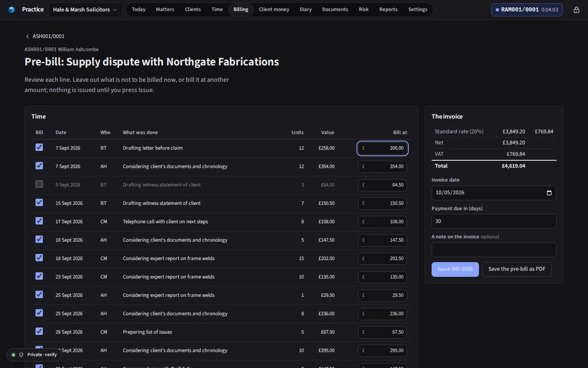Open the invoice date calendar picker icon
The height and width of the screenshot is (368, 588).
pos(549,193)
